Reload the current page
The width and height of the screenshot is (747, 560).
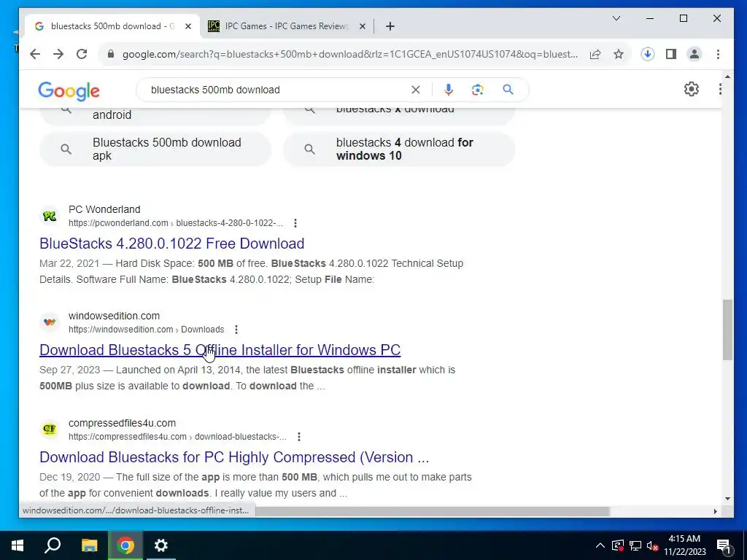[x=82, y=54]
